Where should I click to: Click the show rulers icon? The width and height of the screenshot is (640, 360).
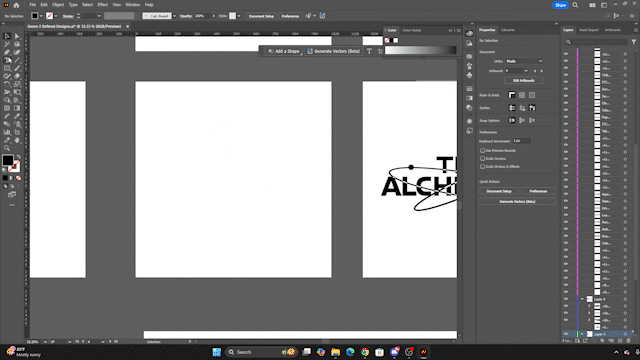[x=512, y=95]
